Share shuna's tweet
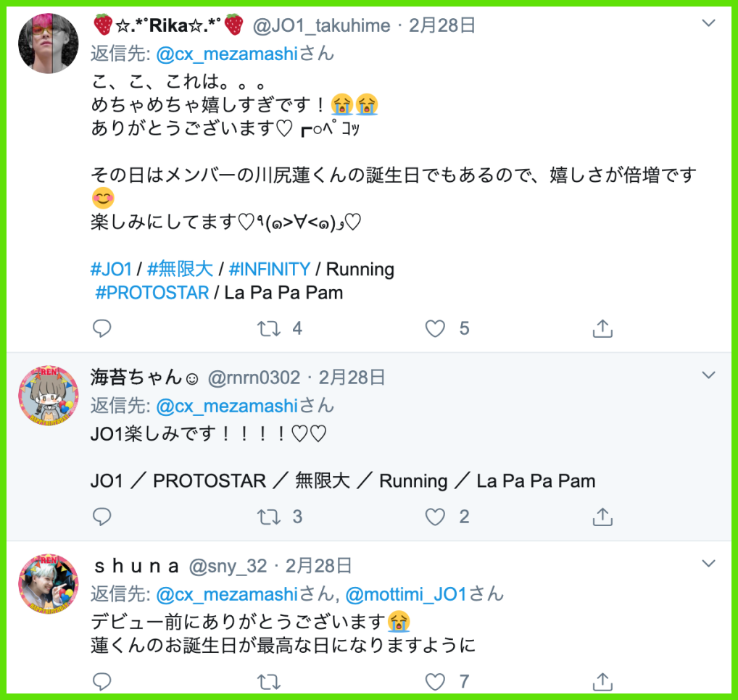738x700 pixels. [602, 681]
